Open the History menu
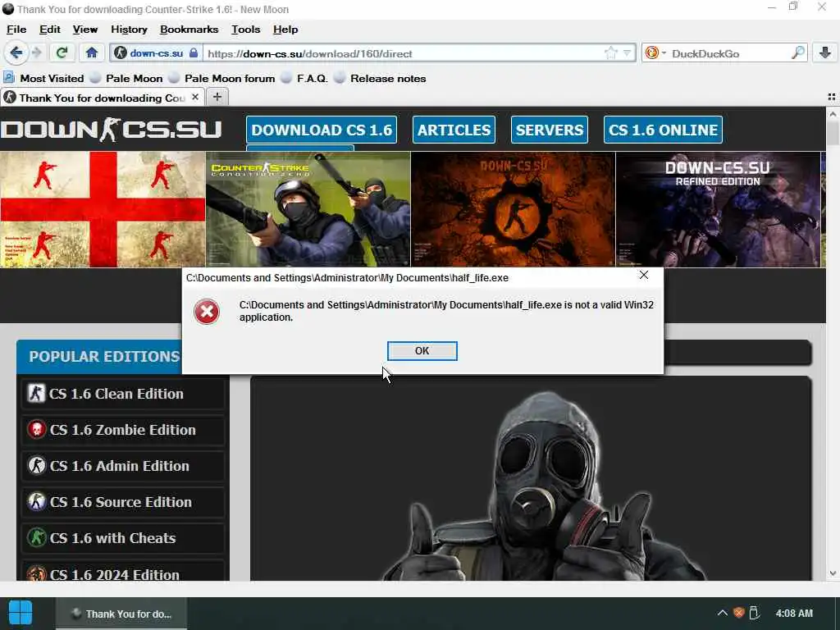Image resolution: width=840 pixels, height=630 pixels. coord(129,30)
